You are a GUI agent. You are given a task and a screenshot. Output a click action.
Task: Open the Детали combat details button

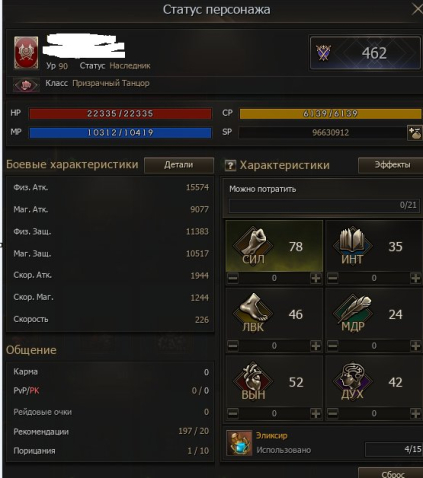(x=179, y=165)
